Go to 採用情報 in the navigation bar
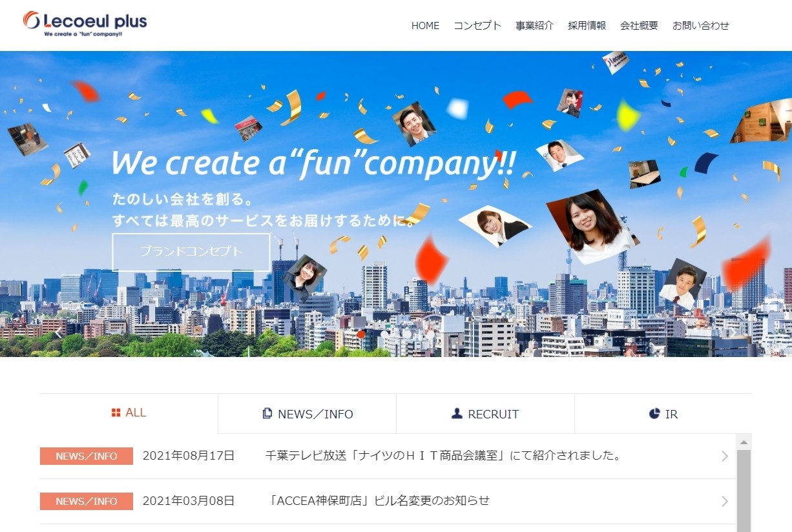The height and width of the screenshot is (532, 792). tap(587, 26)
